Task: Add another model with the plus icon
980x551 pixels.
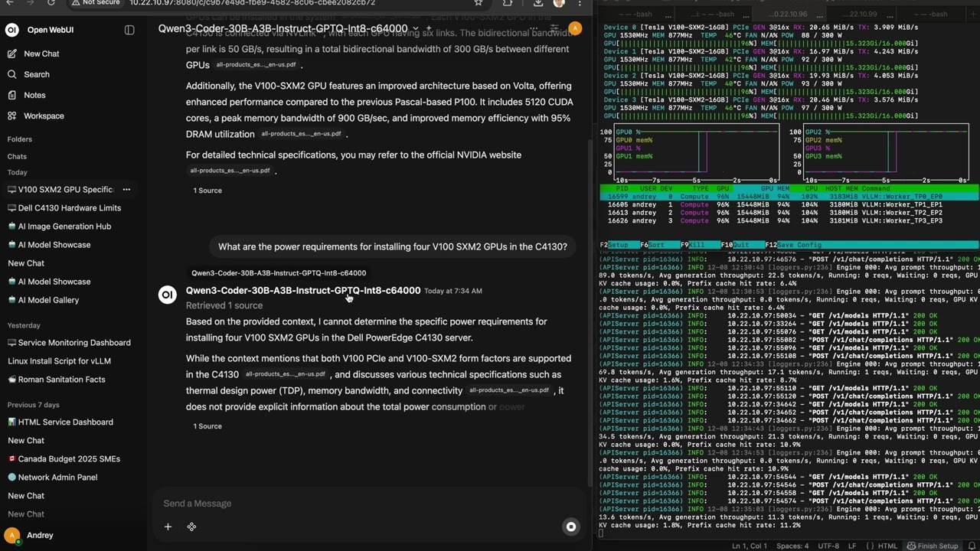Action: [429, 29]
